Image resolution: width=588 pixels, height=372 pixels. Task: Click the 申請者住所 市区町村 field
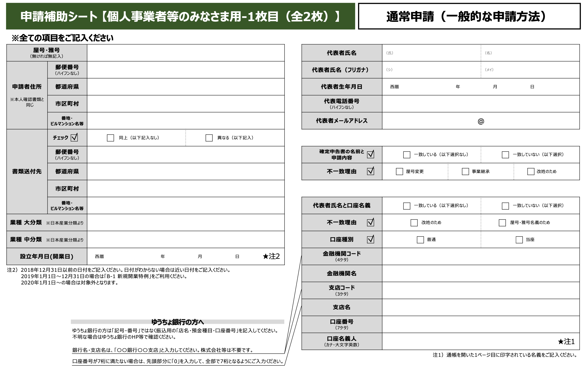click(186, 104)
